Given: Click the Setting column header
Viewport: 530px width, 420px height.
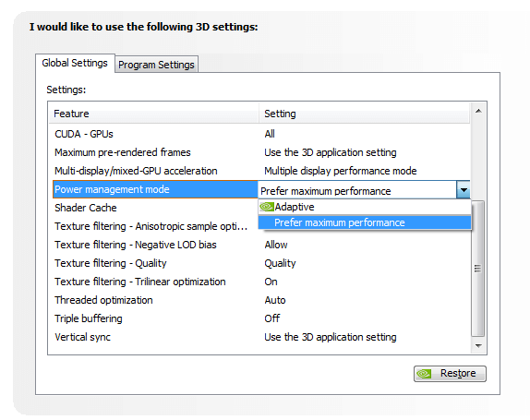Looking at the screenshot, I should pos(365,114).
